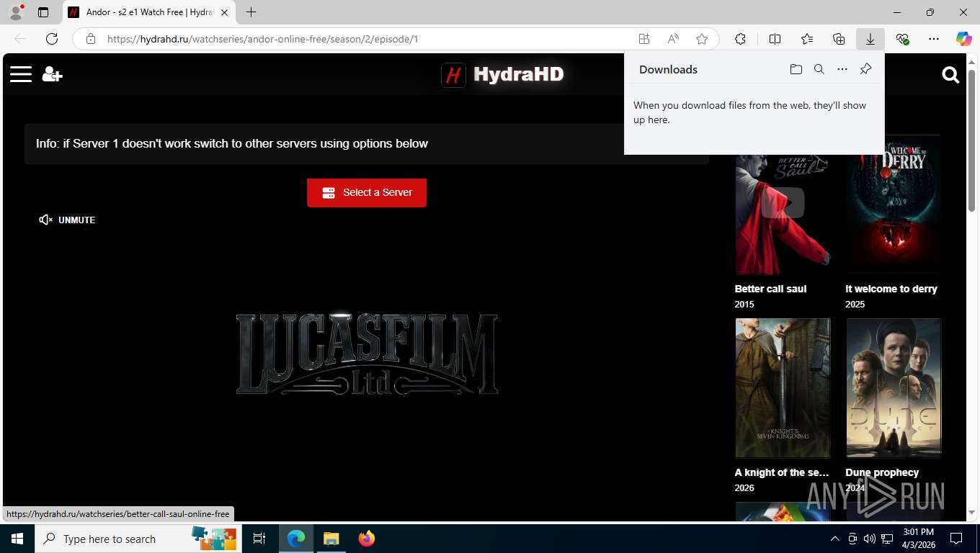
Task: Click the HydraHD logo
Action: (503, 74)
